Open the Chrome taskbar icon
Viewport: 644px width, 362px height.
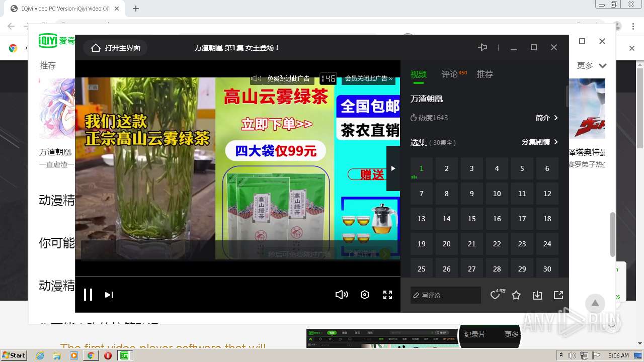[x=91, y=355]
